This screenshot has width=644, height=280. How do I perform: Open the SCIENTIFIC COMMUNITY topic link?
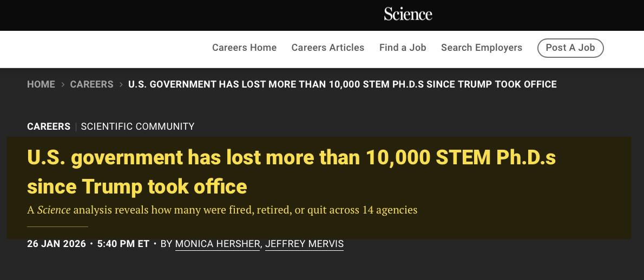click(137, 126)
